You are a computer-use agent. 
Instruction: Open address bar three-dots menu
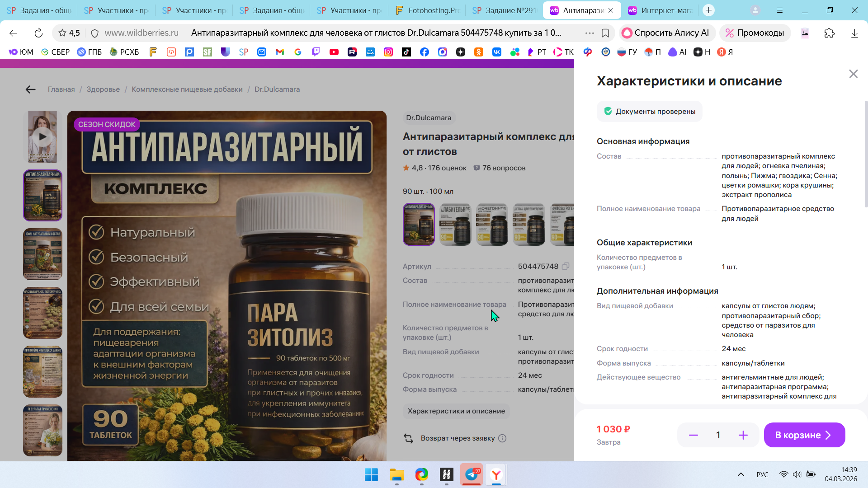click(x=589, y=33)
